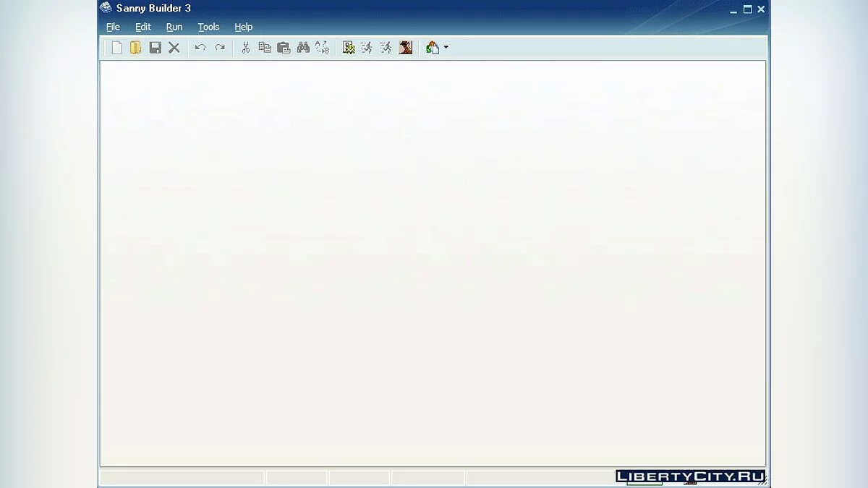Click the X close-file toolbar icon
The image size is (868, 488).
(174, 48)
